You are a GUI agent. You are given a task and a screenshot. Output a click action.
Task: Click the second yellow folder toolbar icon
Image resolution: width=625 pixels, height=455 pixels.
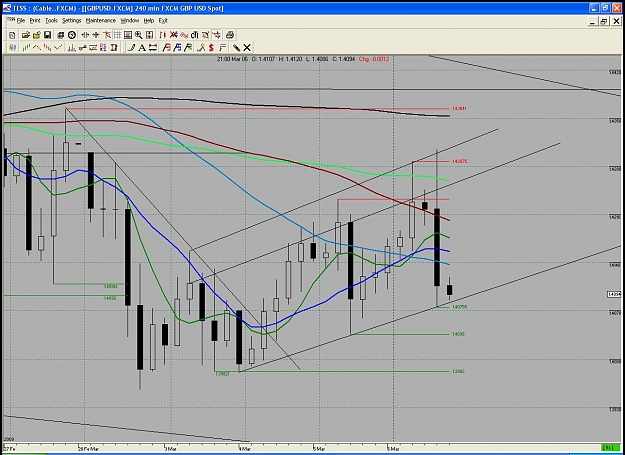click(37, 35)
